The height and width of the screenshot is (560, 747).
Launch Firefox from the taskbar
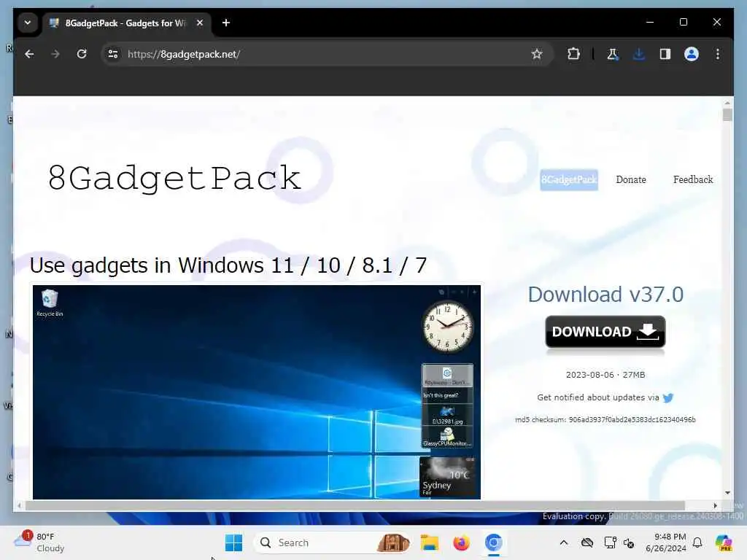[461, 542]
